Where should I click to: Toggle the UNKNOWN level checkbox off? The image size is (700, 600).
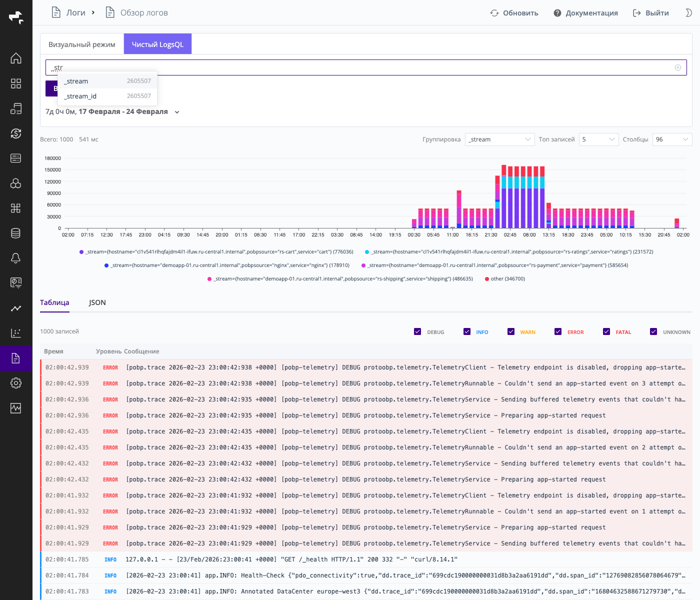pos(653,331)
